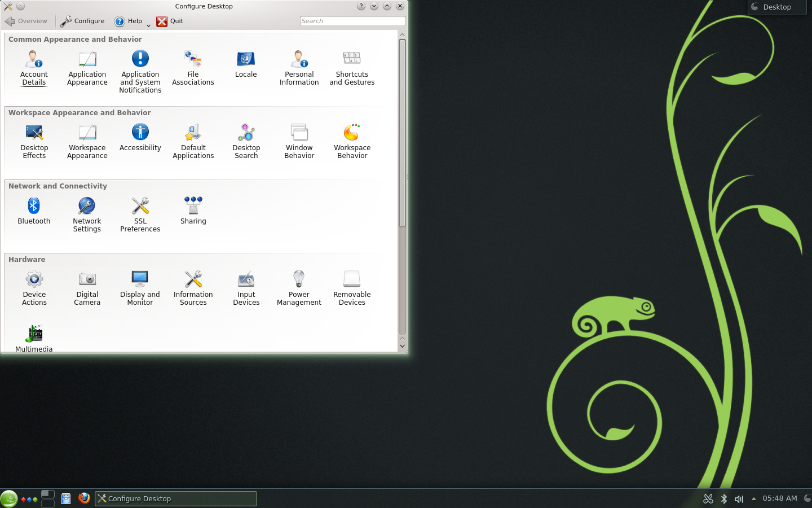Open the panel toolbox at the panel's edge
The height and width of the screenshot is (508, 812).
coord(807,498)
